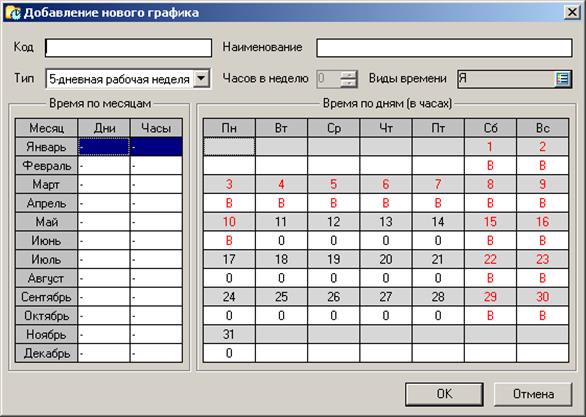Select the Часы cell for Декабрь

156,353
